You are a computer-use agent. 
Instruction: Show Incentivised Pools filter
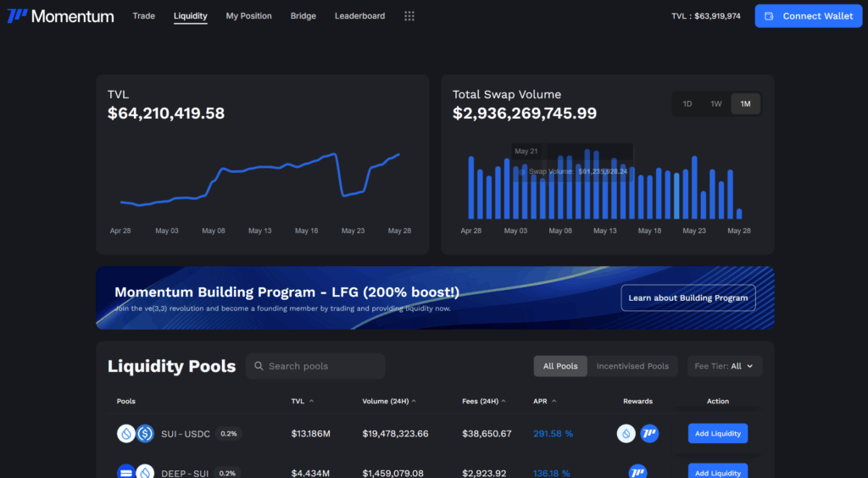632,366
